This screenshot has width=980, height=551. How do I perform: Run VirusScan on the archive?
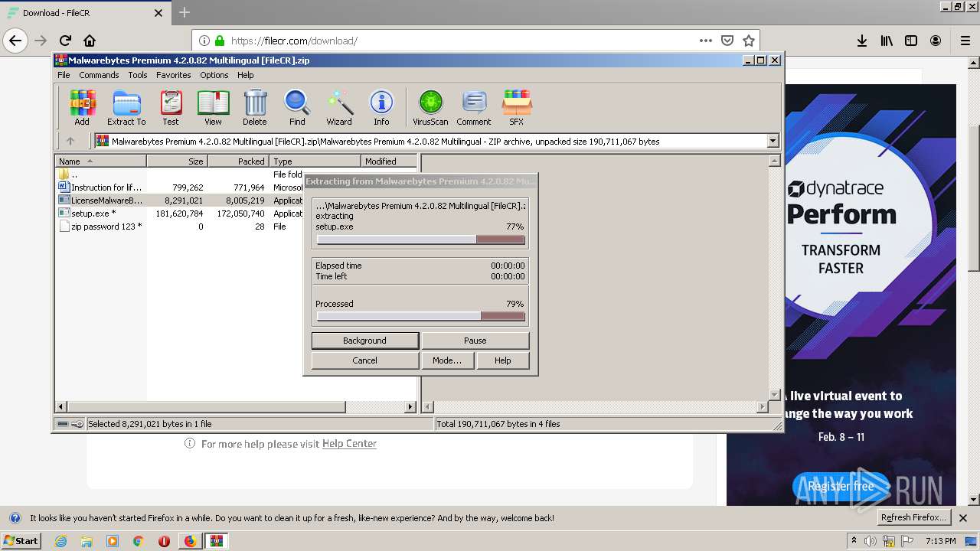coord(430,107)
